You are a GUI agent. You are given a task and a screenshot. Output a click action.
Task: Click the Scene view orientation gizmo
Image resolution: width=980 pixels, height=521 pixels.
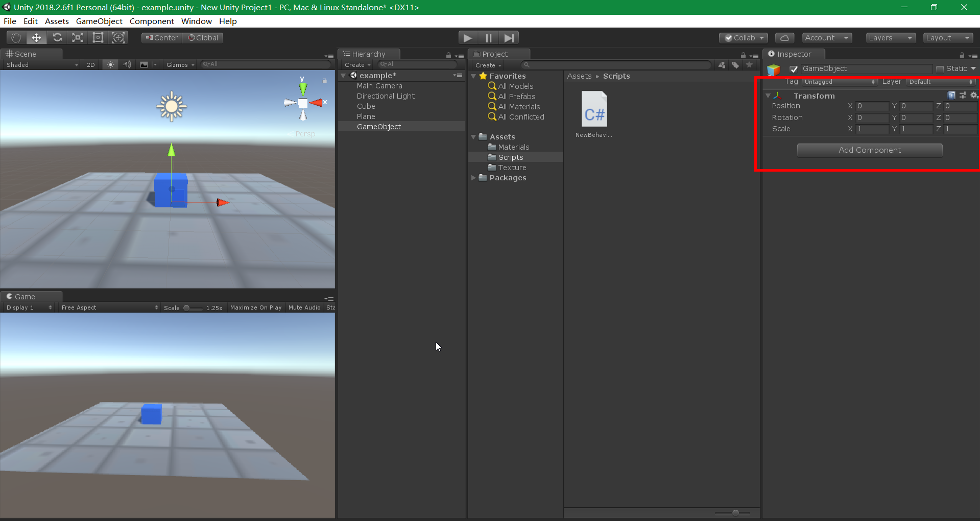tap(303, 103)
